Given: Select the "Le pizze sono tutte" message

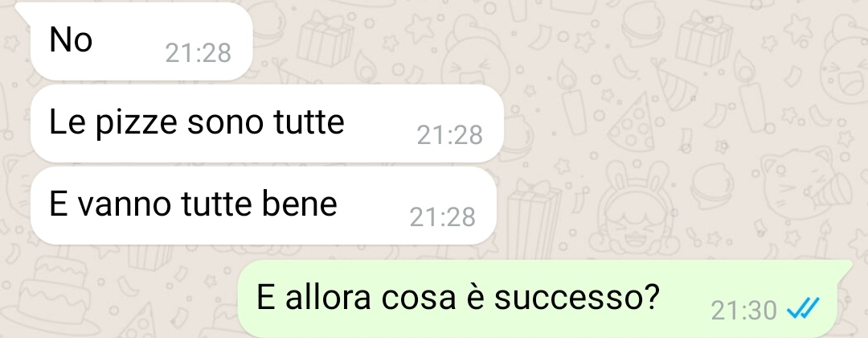Looking at the screenshot, I should pyautogui.click(x=267, y=124).
